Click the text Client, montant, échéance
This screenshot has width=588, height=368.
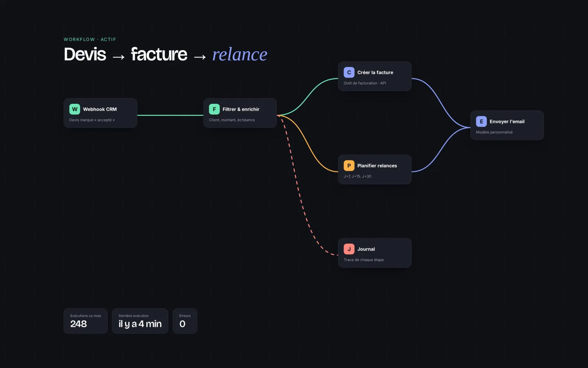[x=232, y=120]
